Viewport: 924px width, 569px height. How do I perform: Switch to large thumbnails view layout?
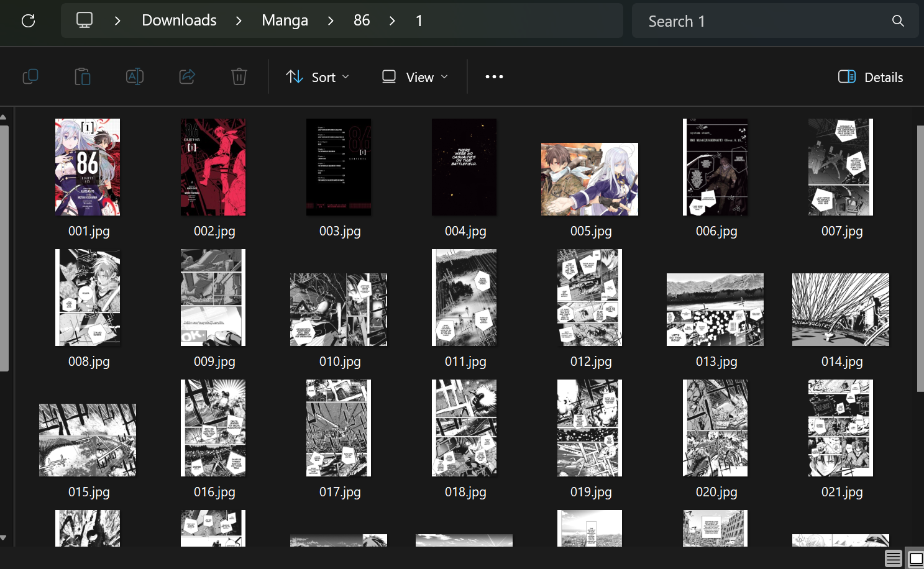(x=916, y=558)
